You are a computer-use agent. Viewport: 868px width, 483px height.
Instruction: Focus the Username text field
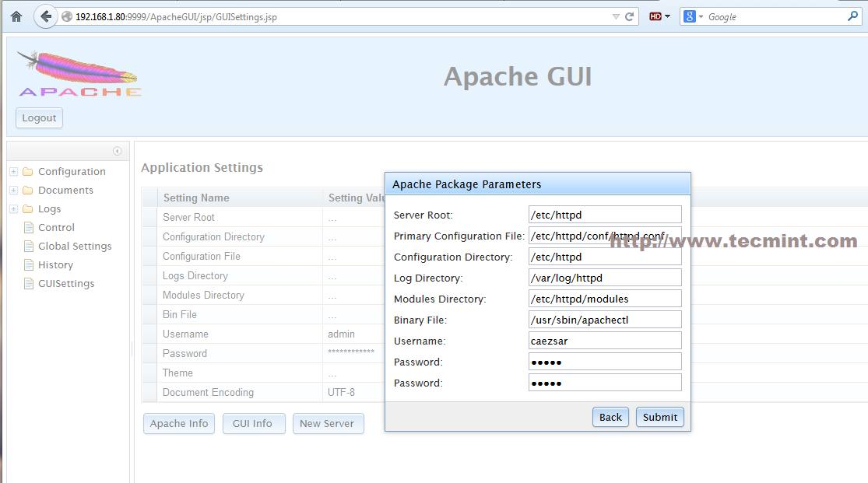click(605, 341)
